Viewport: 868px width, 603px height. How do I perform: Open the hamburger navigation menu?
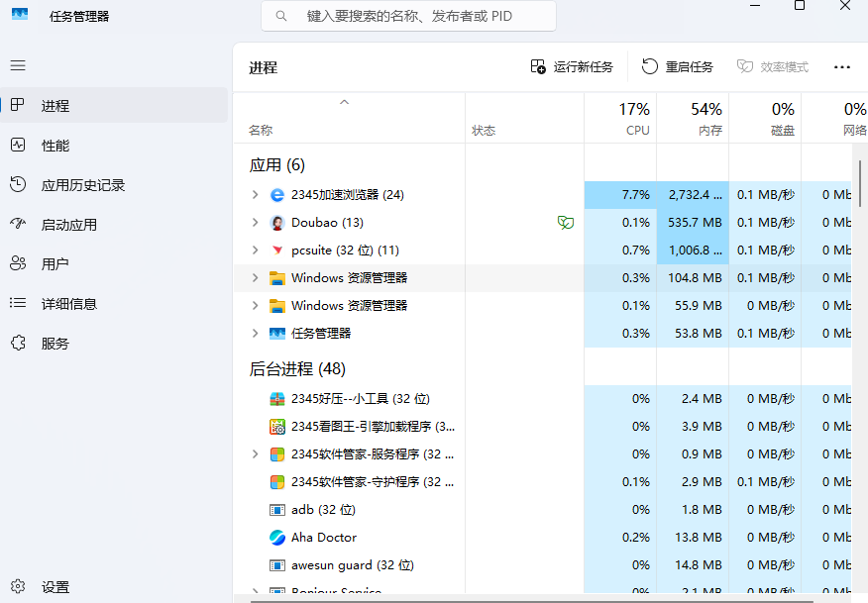pos(18,65)
